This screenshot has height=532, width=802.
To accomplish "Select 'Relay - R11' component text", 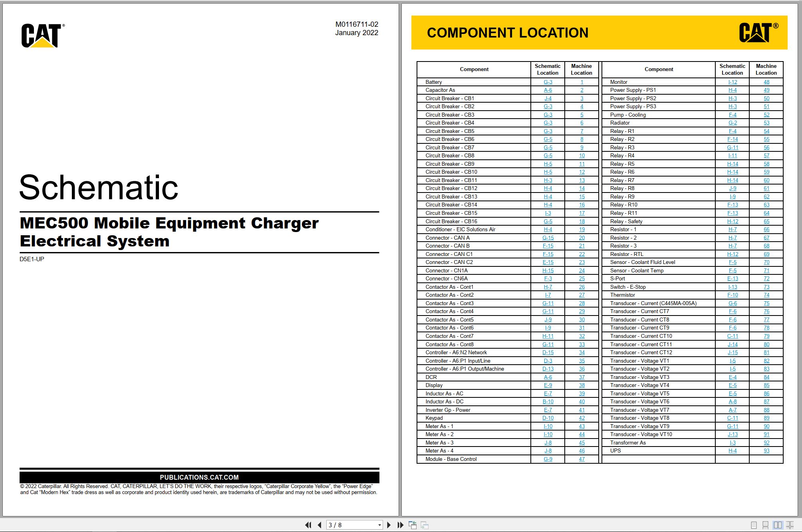I will point(623,213).
